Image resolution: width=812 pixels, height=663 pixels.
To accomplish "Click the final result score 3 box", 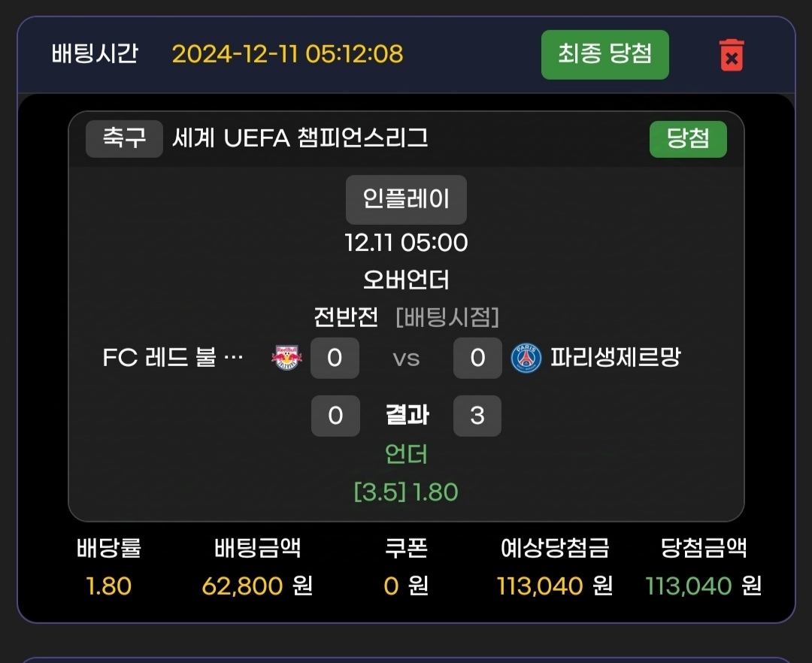I will pos(477,416).
